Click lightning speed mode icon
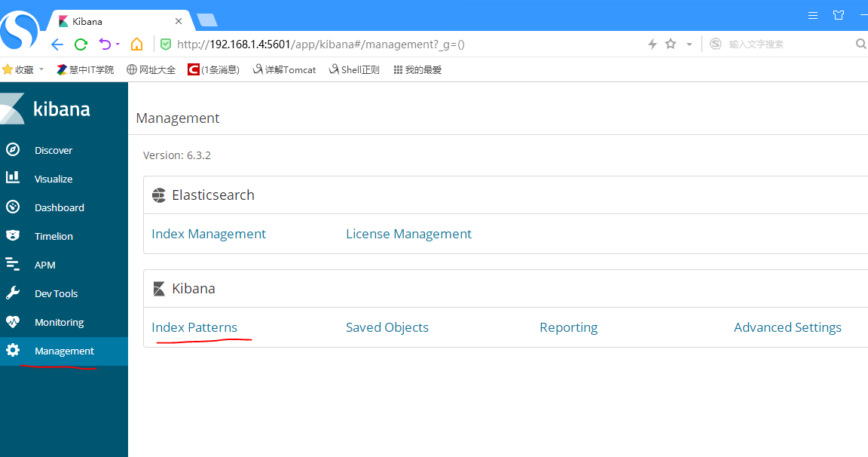The image size is (868, 457). (653, 44)
